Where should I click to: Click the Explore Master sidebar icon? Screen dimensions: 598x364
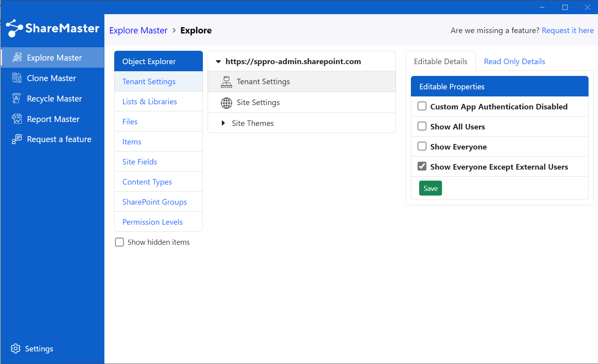coord(17,57)
